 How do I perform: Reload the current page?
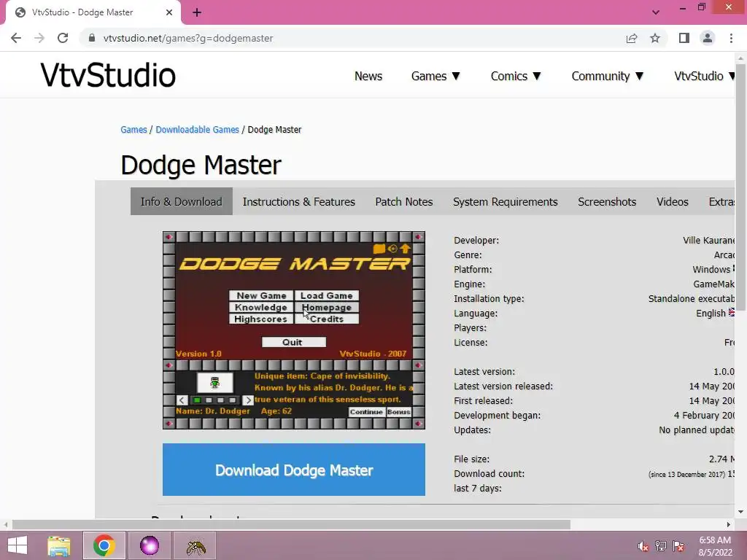63,38
